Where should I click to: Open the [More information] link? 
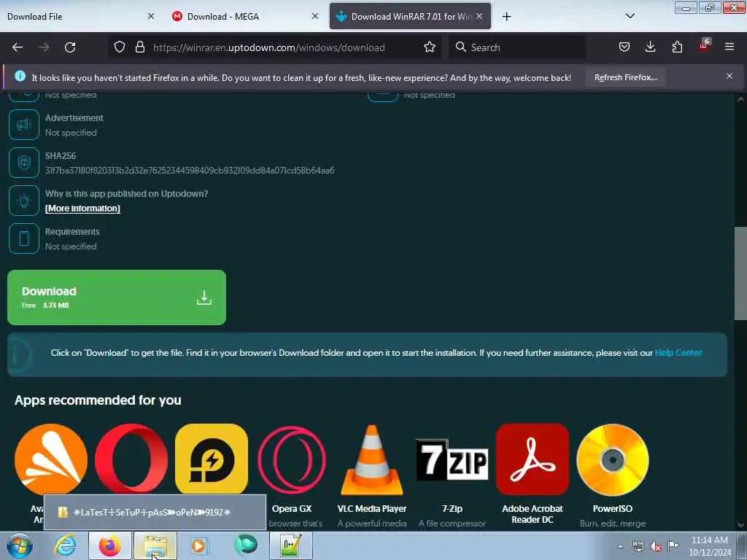(82, 209)
